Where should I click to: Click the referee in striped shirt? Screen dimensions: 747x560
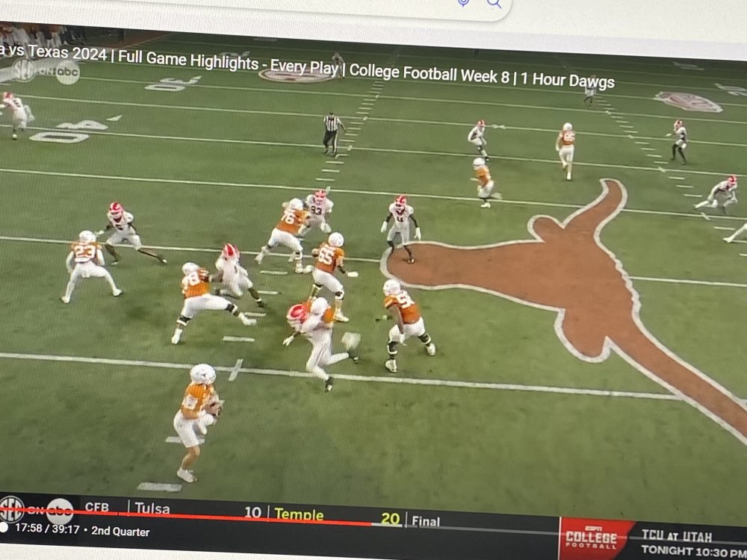(x=332, y=132)
